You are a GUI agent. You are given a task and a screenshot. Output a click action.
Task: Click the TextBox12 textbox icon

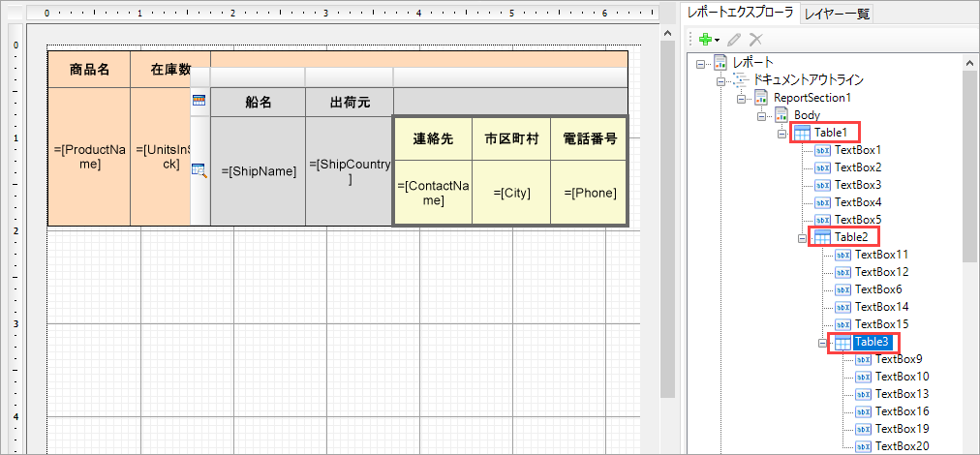pos(843,272)
